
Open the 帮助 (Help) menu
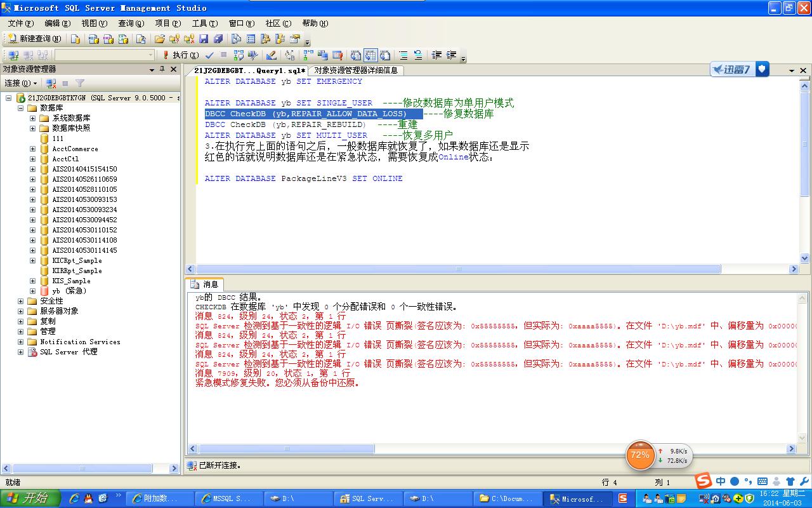point(315,23)
